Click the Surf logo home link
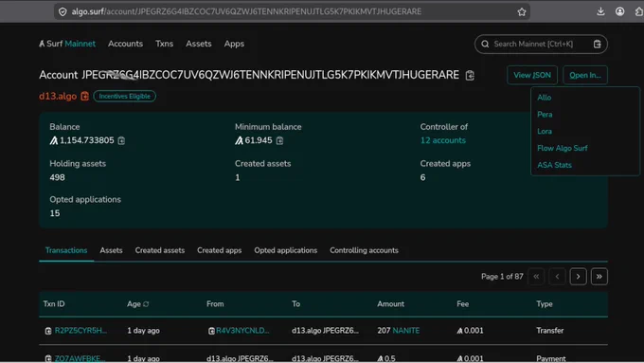 50,44
